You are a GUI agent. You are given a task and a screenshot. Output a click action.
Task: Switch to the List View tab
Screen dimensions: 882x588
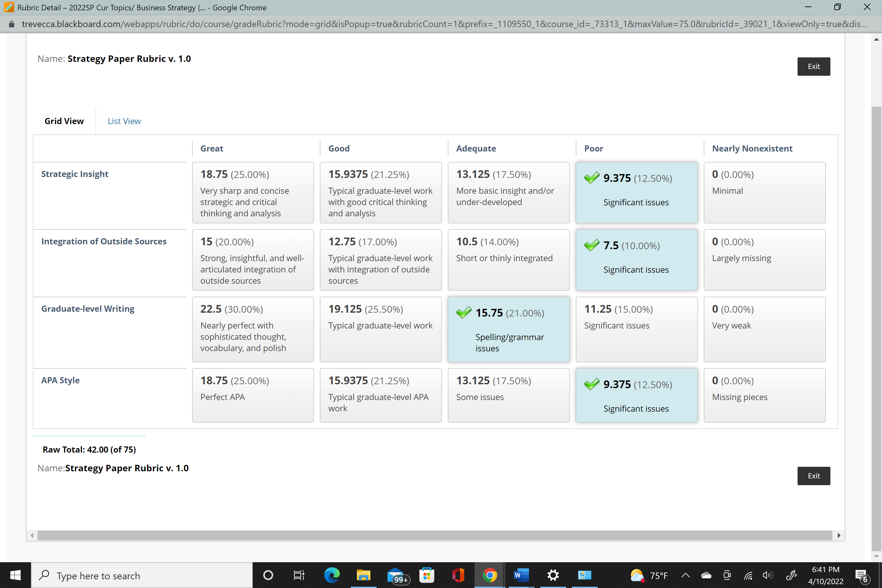coord(124,121)
